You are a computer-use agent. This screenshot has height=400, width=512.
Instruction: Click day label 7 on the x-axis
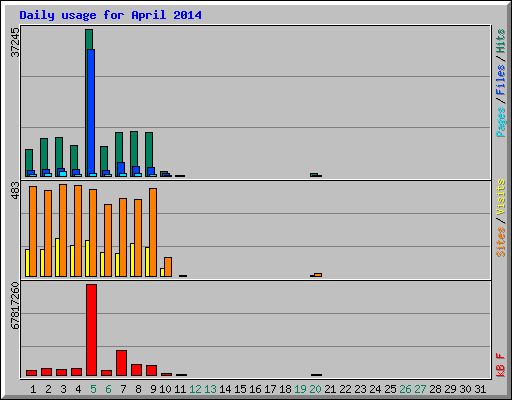point(123,389)
